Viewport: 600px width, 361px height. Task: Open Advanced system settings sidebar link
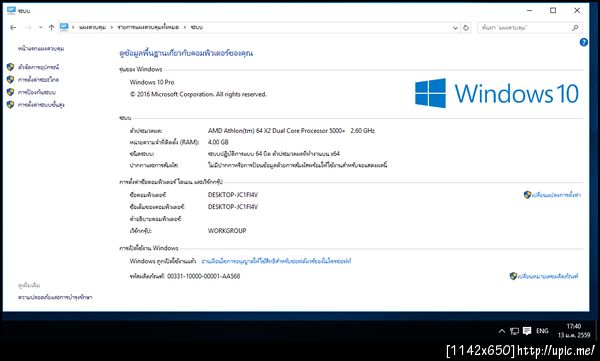tap(41, 105)
